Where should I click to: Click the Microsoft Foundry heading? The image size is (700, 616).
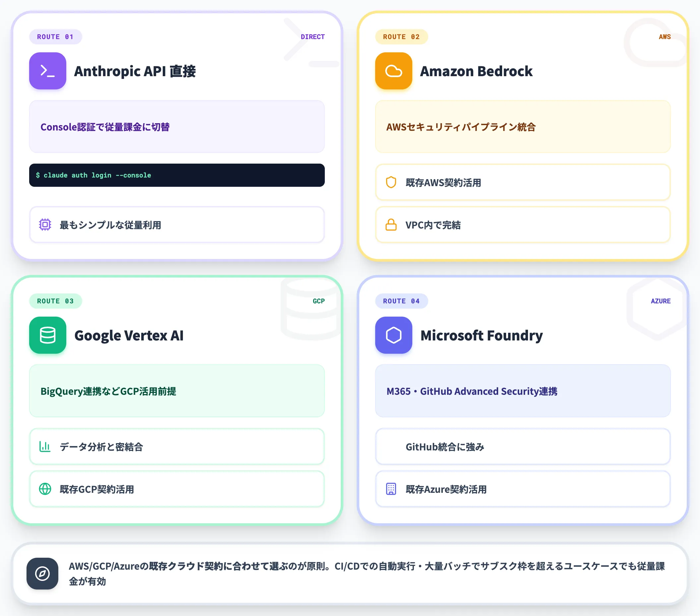[x=482, y=335]
